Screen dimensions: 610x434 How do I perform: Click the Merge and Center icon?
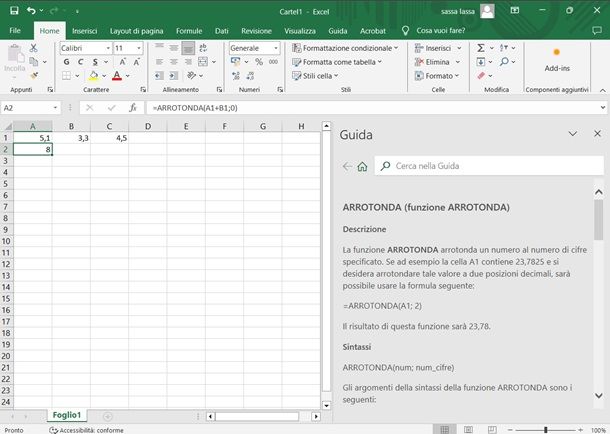pyautogui.click(x=203, y=61)
